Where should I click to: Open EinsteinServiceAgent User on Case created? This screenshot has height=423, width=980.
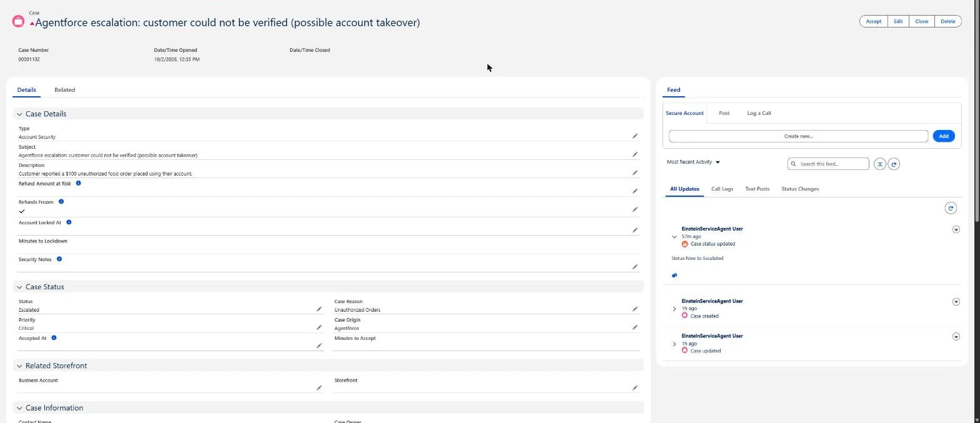[x=712, y=301]
